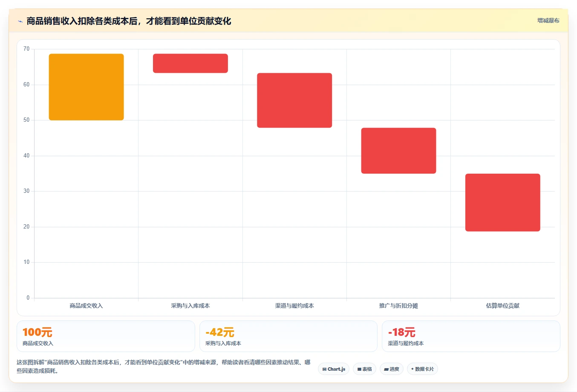Click the 商品成交收入 axis label
The image size is (577, 392).
click(87, 306)
